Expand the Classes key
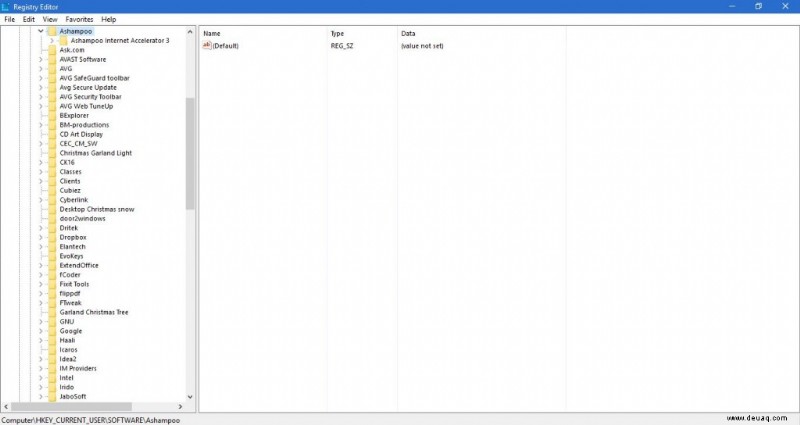The height and width of the screenshot is (425, 800). click(41, 171)
